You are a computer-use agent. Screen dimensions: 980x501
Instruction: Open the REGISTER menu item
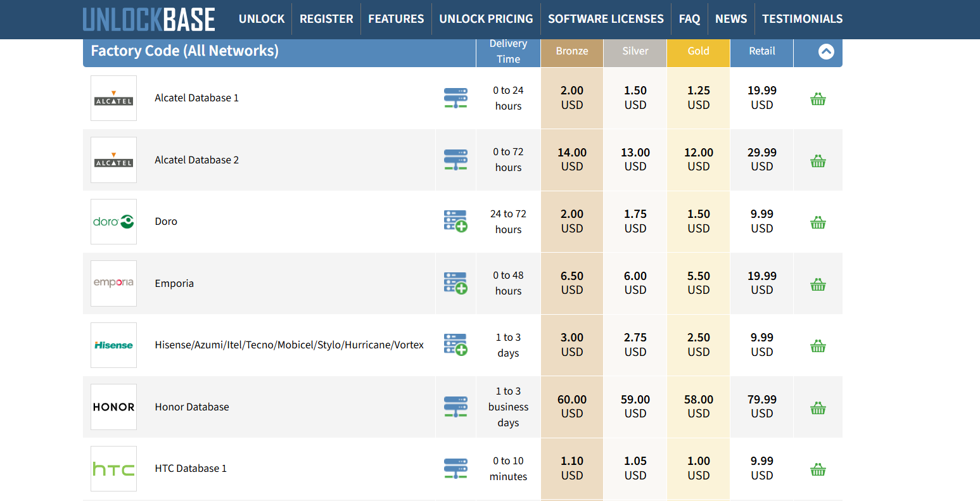click(x=326, y=19)
